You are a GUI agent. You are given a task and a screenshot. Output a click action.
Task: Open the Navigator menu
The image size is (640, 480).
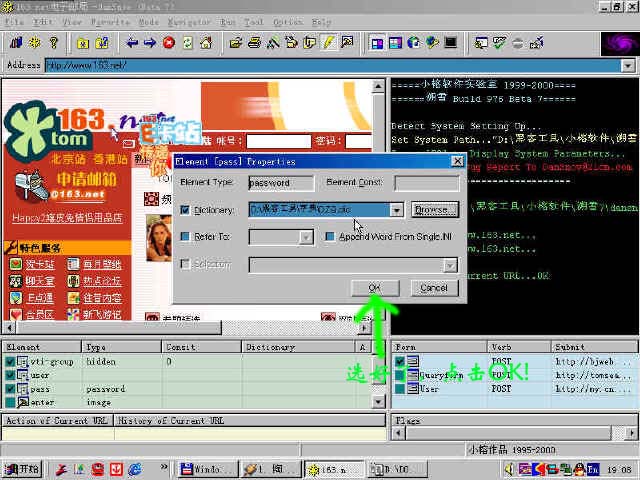click(189, 22)
